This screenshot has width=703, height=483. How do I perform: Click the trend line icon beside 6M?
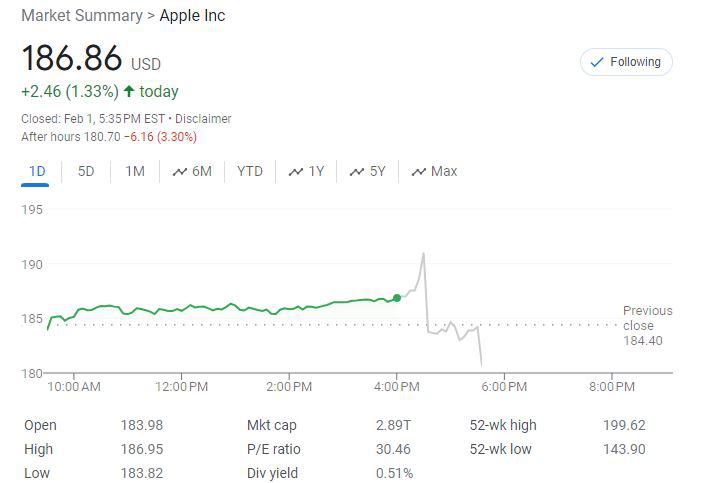pyautogui.click(x=180, y=172)
